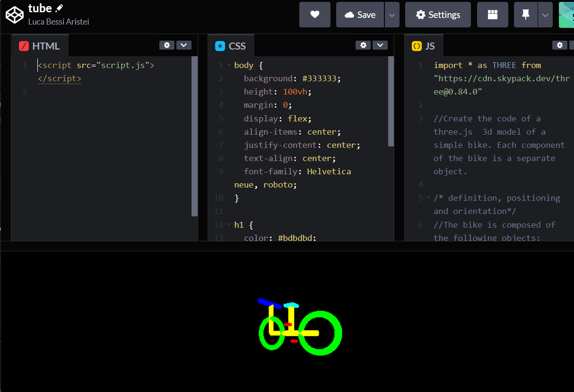Open the HTML editor chevron menu
Viewport: 574px width, 392px height.
(x=184, y=45)
